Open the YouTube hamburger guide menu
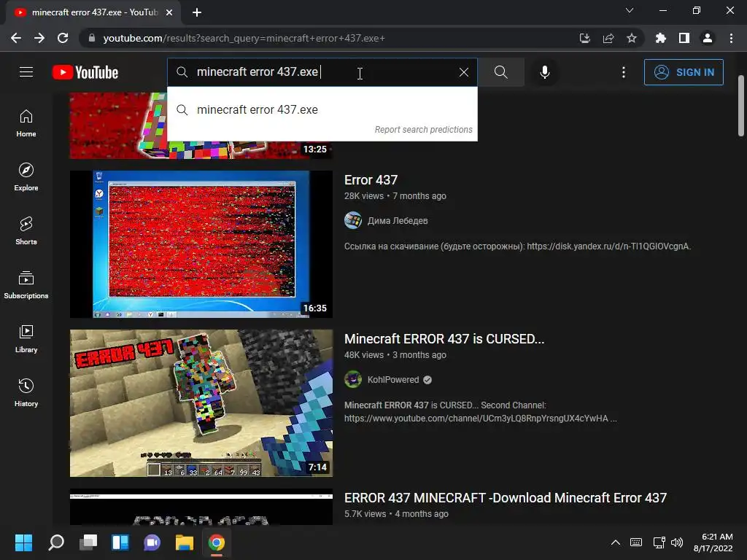Image resolution: width=747 pixels, height=560 pixels. click(x=26, y=72)
